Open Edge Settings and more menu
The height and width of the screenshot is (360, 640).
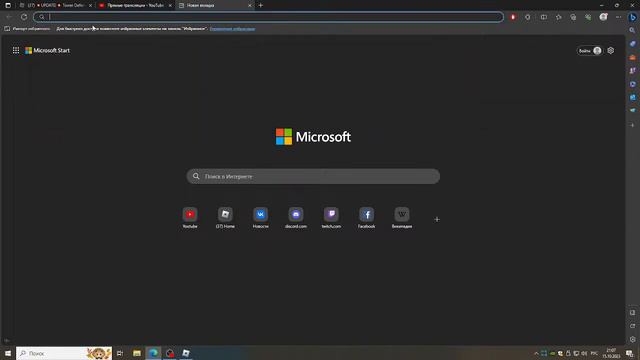(618, 17)
